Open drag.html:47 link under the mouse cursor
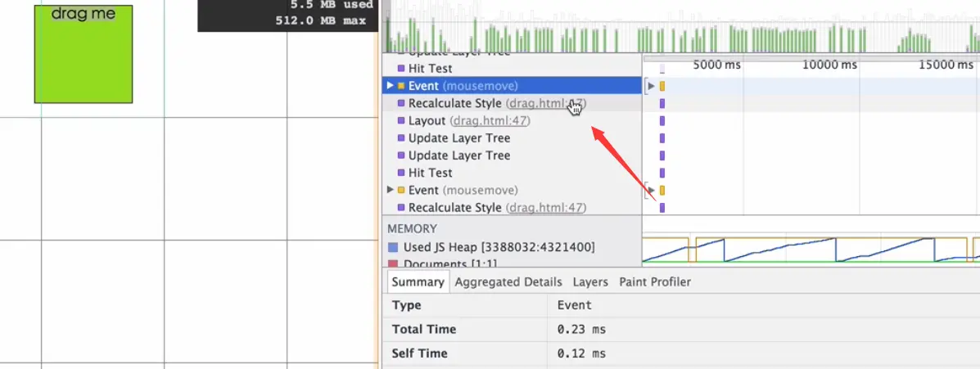 (547, 103)
